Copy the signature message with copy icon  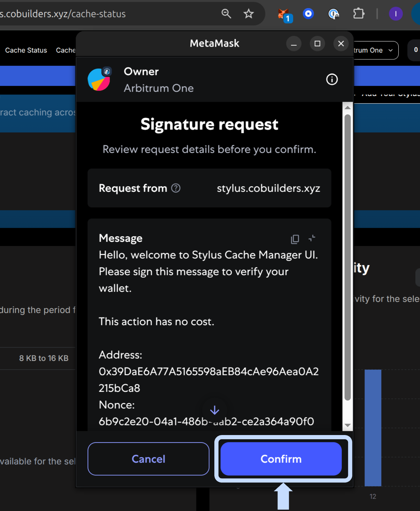[x=295, y=239]
